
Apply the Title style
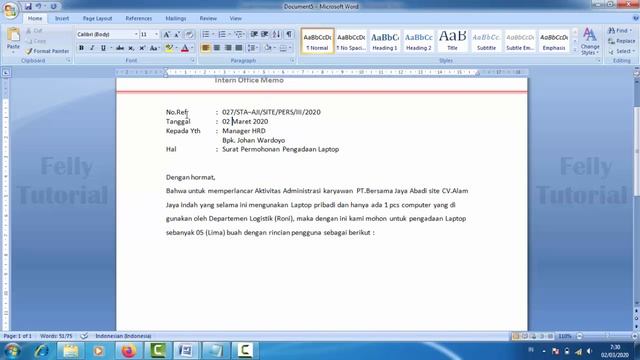[x=453, y=41]
